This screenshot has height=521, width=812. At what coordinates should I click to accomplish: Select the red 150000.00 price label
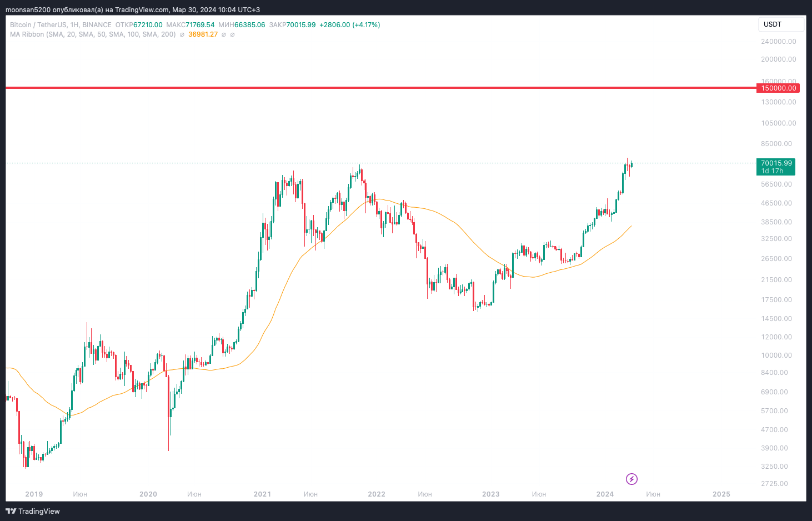[778, 88]
